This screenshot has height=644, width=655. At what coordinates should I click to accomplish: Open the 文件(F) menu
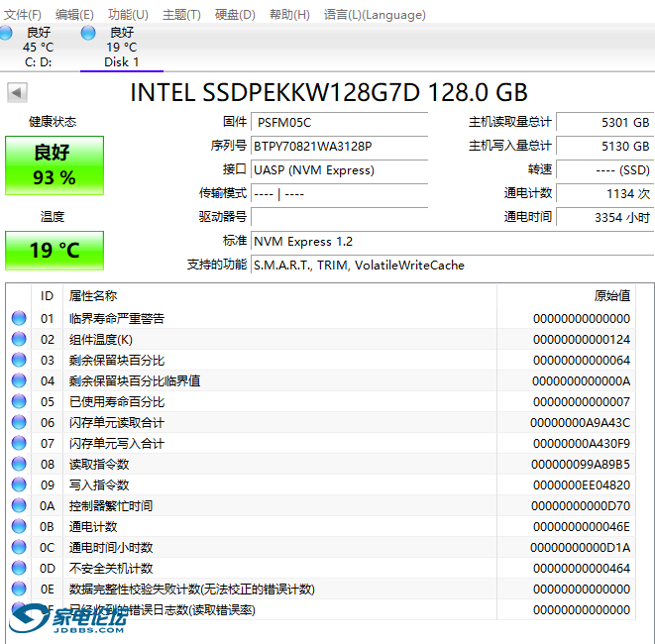click(x=23, y=15)
